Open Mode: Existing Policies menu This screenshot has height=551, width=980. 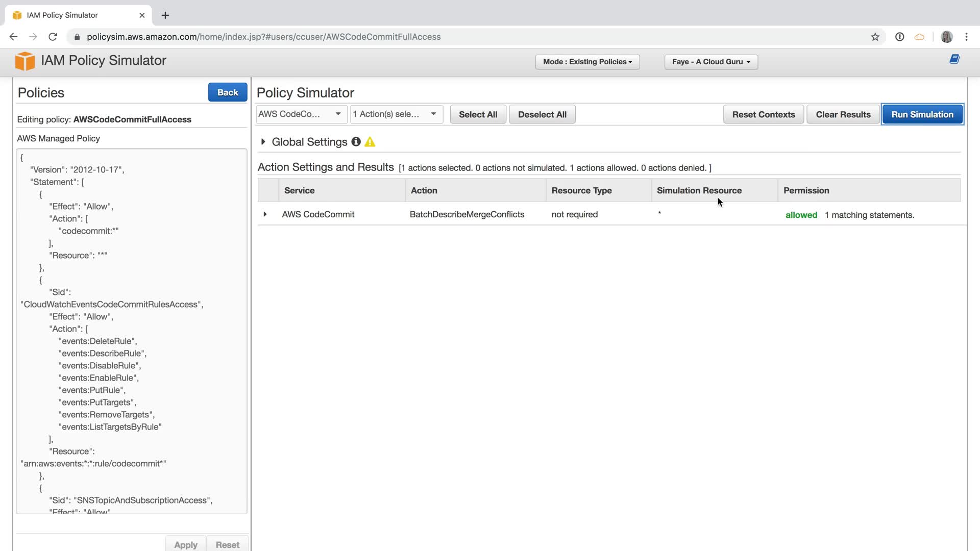point(587,62)
